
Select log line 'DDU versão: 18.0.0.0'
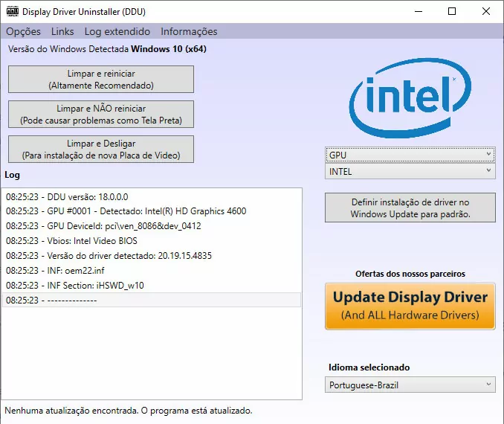152,196
